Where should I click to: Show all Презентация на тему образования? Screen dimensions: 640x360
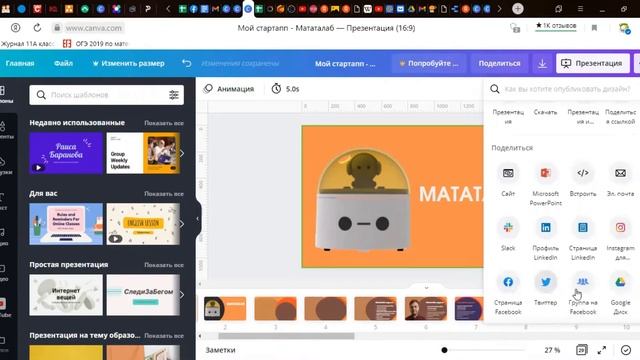point(164,336)
